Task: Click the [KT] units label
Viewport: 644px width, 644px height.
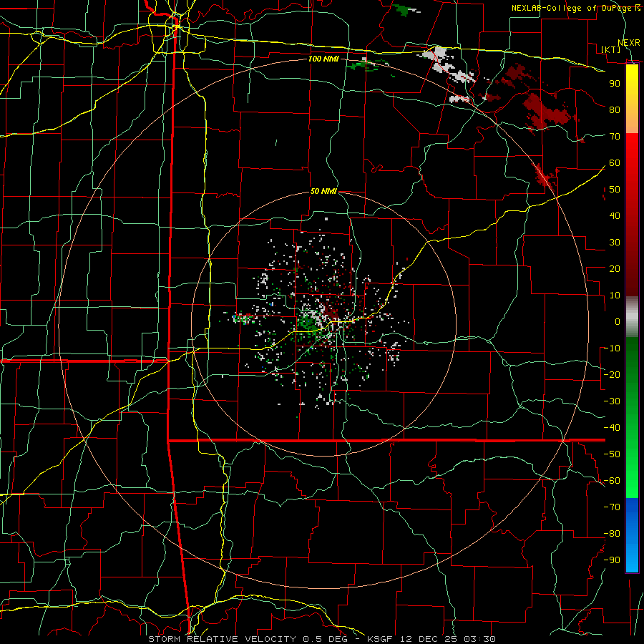Action: (610, 49)
